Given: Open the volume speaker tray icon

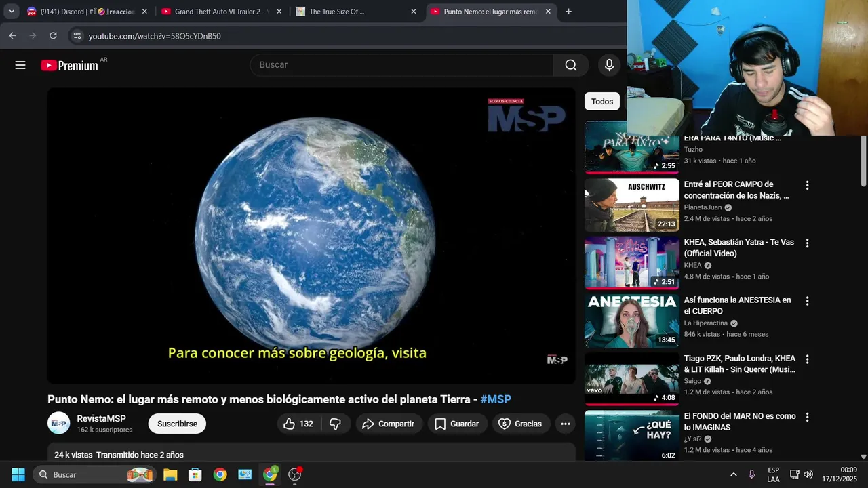Looking at the screenshot, I should pyautogui.click(x=809, y=474).
